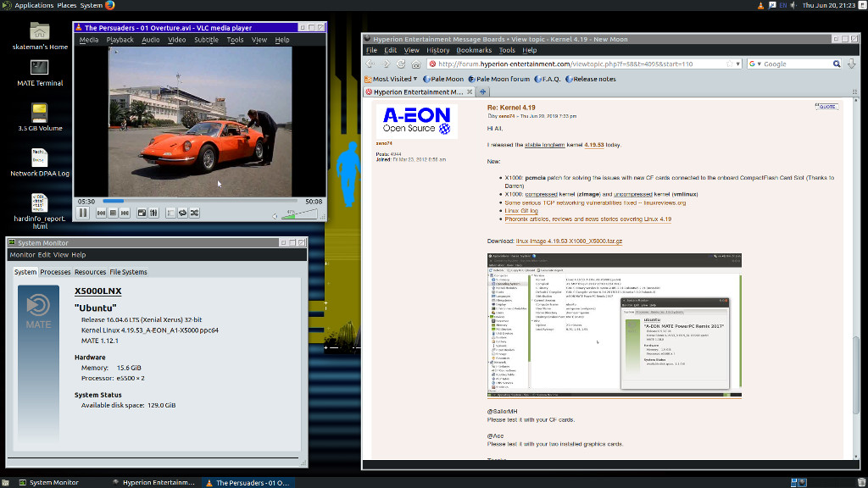Open hardinfo_report.html desktop file
Viewport: 868px width, 488px height.
[x=40, y=211]
